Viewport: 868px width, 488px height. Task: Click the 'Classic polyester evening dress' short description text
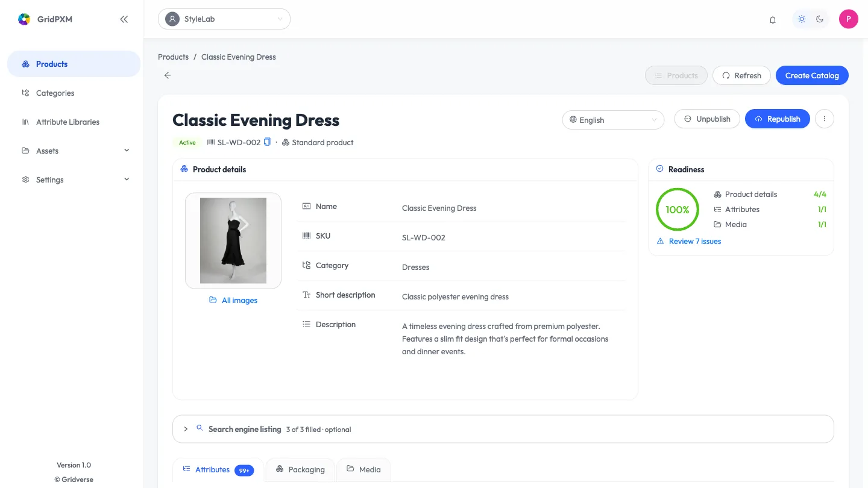(455, 296)
